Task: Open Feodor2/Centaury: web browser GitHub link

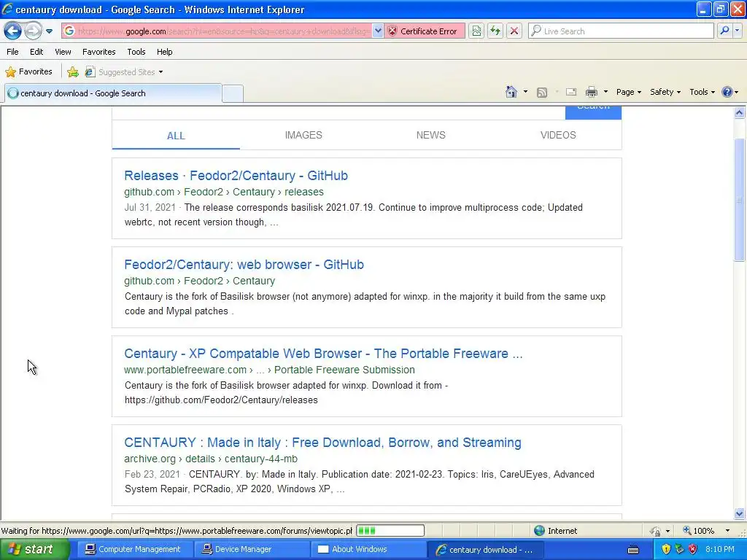Action: coord(244,265)
